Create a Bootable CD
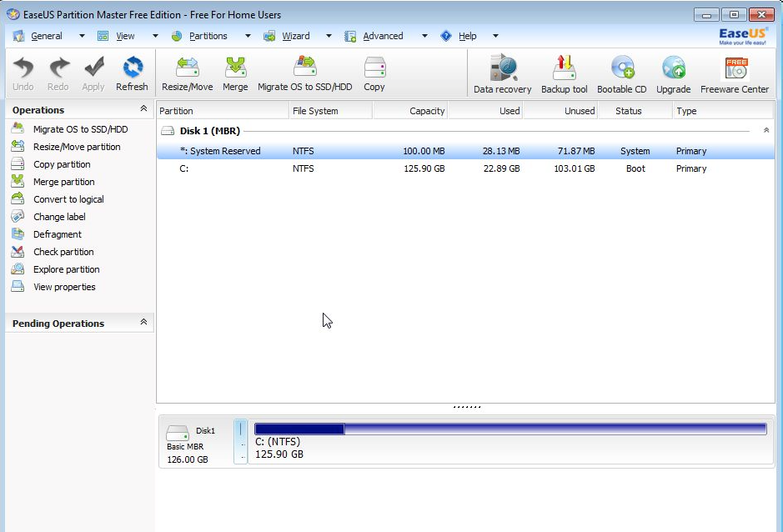The image size is (783, 532). coord(622,74)
